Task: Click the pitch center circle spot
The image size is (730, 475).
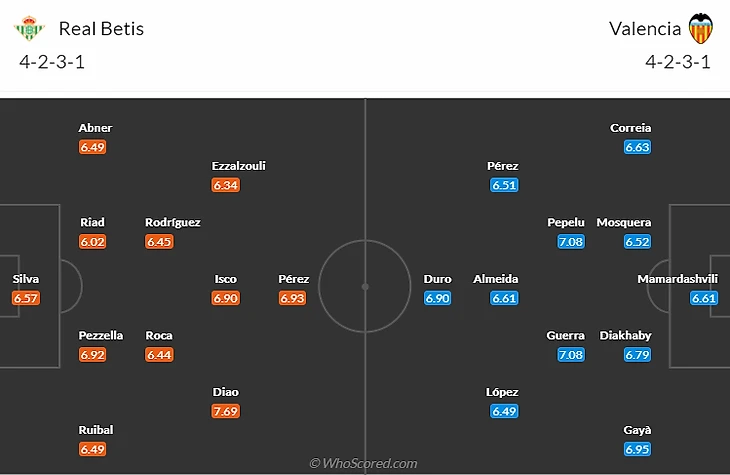Action: (365, 286)
